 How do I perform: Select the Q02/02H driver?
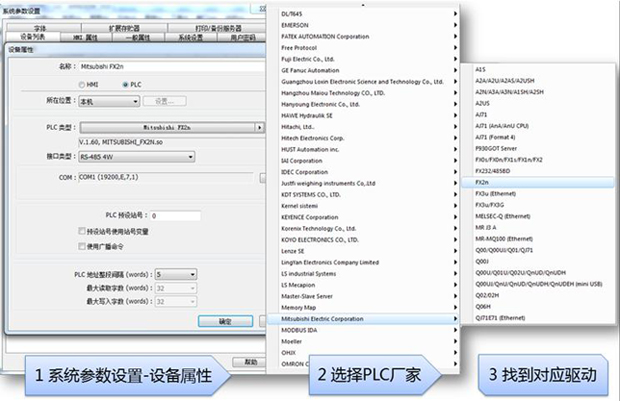click(538, 295)
